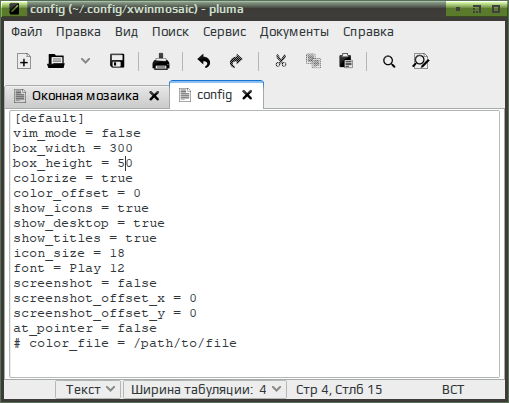Screen dimensions: 509x403
Task: Click the screenshot_offset_x = 0 line
Action: pyautogui.click(x=105, y=298)
